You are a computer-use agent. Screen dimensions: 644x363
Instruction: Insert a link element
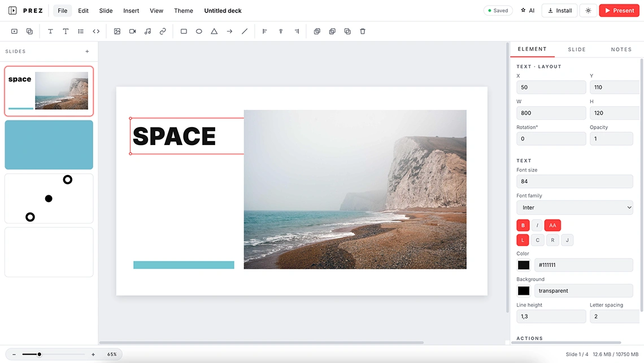163,31
